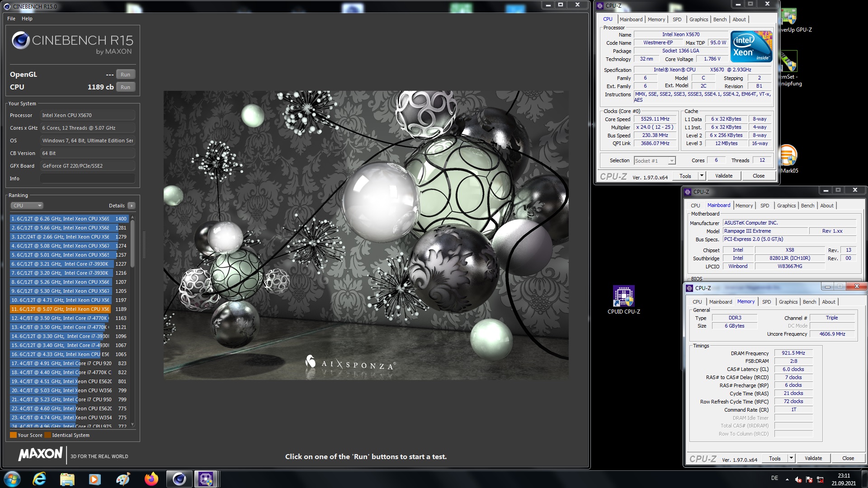
Task: Click the Core Speed value 5529.11 MHz
Action: click(x=655, y=119)
